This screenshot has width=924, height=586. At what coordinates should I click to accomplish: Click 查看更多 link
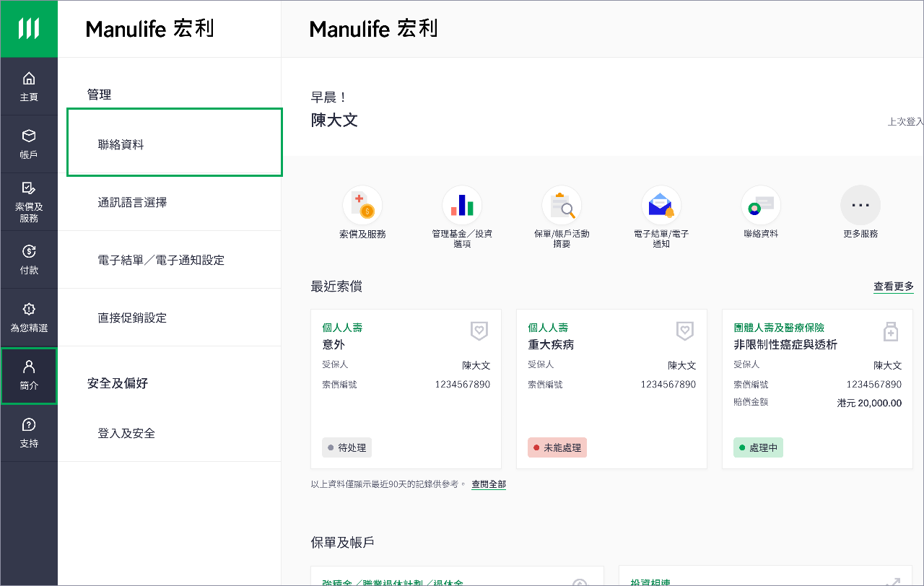[x=894, y=287]
